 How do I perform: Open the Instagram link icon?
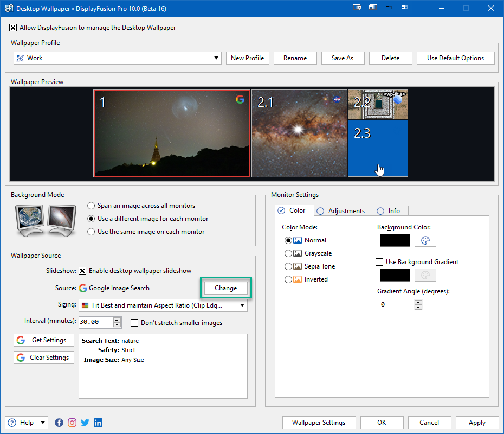click(x=72, y=423)
